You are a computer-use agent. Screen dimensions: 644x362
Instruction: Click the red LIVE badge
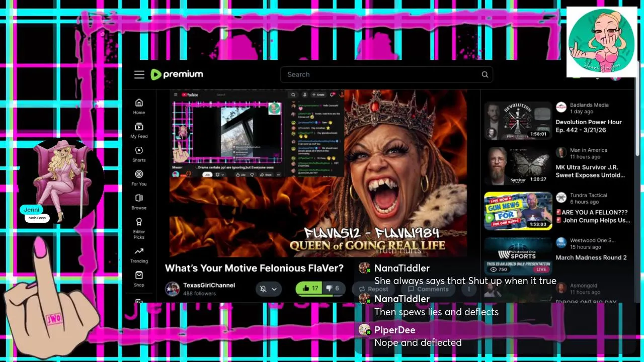point(541,269)
